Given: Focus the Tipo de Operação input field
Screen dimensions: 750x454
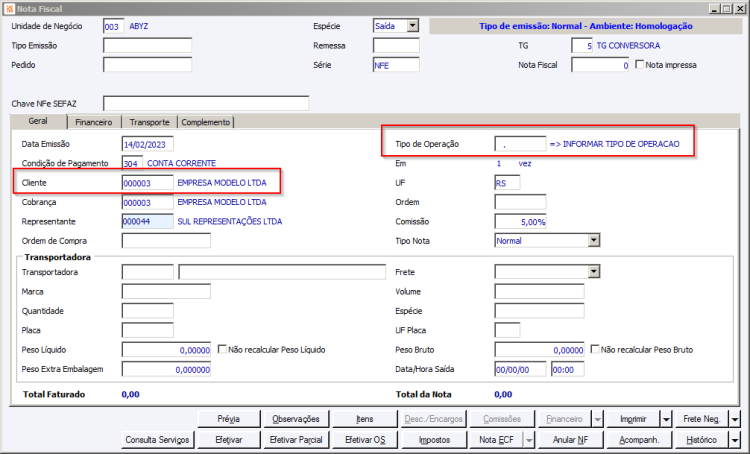Looking at the screenshot, I should pyautogui.click(x=520, y=144).
